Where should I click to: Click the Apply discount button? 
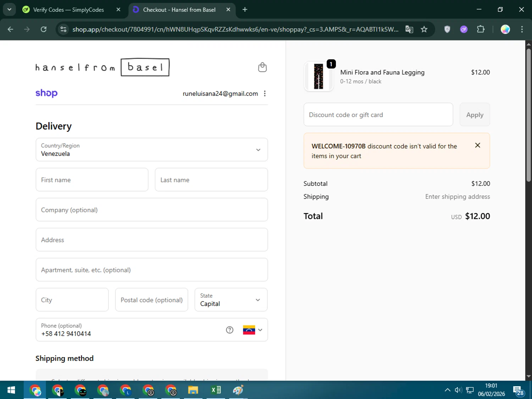(x=475, y=115)
